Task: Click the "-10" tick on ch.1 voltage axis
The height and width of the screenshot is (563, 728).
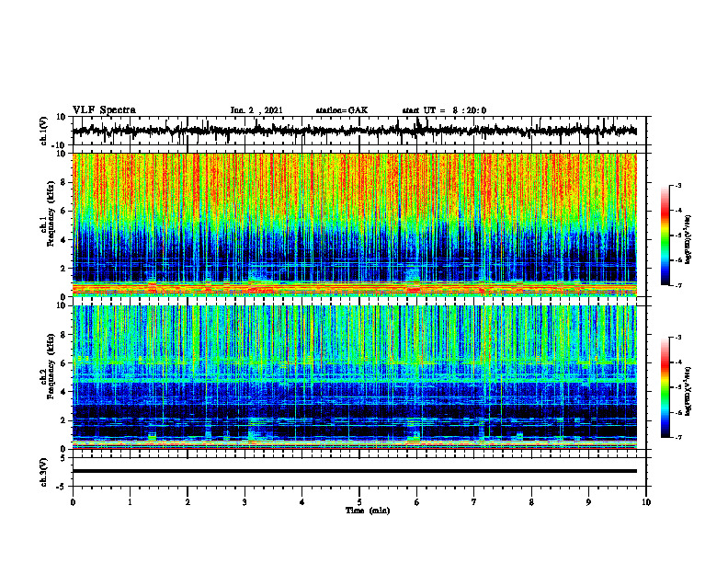Action: coord(60,145)
